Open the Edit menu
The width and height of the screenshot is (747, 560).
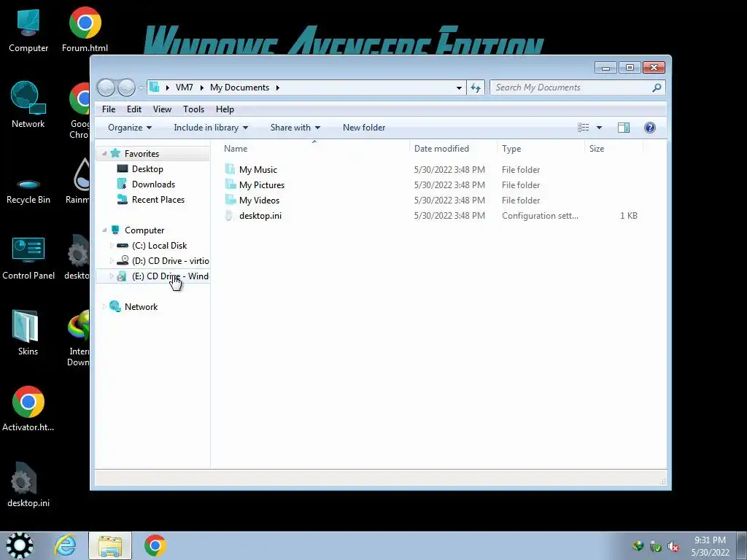[x=134, y=109]
